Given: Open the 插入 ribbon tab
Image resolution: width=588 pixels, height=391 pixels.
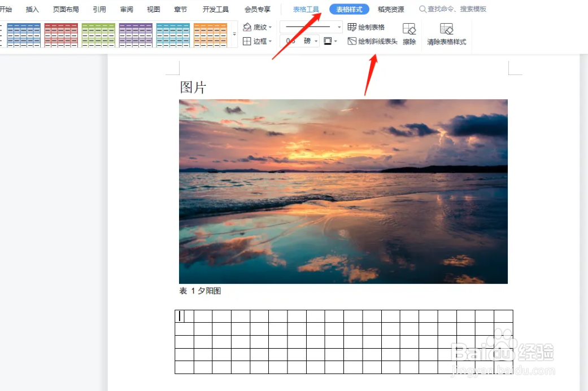Looking at the screenshot, I should click(x=32, y=8).
